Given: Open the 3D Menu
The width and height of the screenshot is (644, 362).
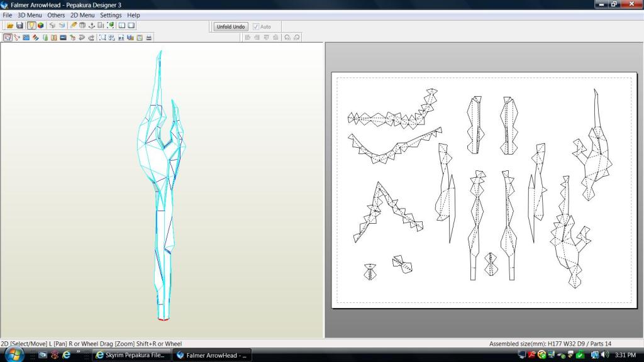Looking at the screenshot, I should 30,15.
